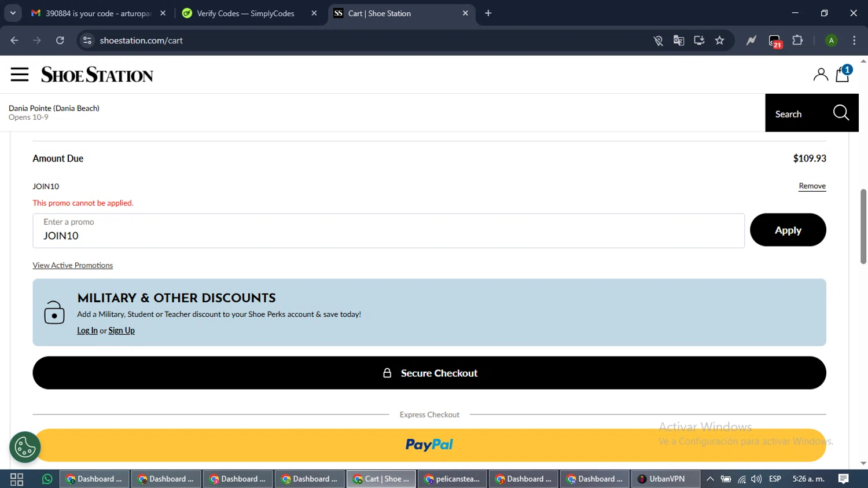This screenshot has height=488, width=868.
Task: Remove the JOIN10 promo code
Action: (x=812, y=186)
